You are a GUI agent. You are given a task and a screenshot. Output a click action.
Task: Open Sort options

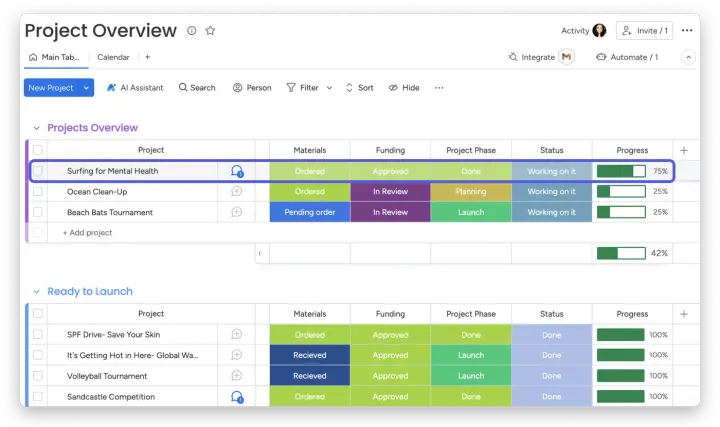(x=360, y=88)
